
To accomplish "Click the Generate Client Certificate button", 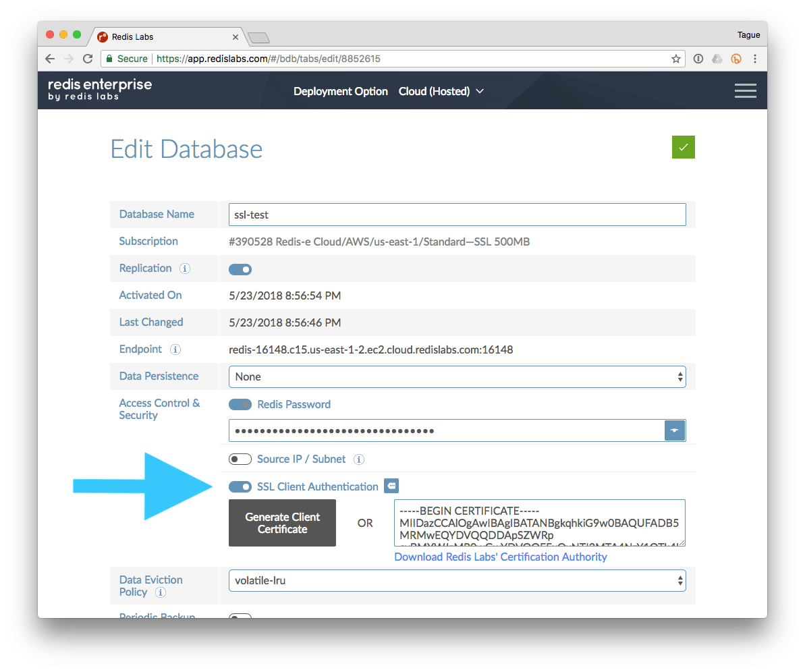I will pyautogui.click(x=282, y=523).
